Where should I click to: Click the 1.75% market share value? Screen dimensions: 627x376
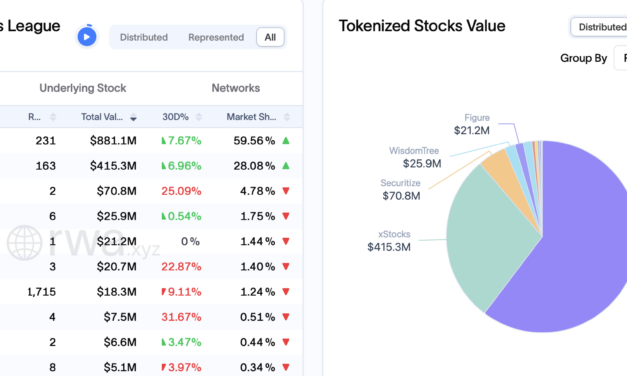tap(258, 216)
